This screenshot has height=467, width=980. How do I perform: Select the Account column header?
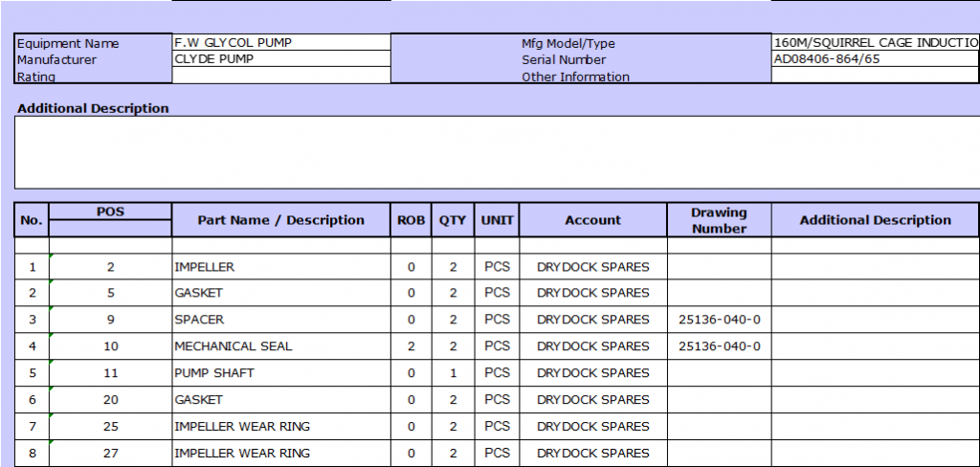pyautogui.click(x=592, y=220)
